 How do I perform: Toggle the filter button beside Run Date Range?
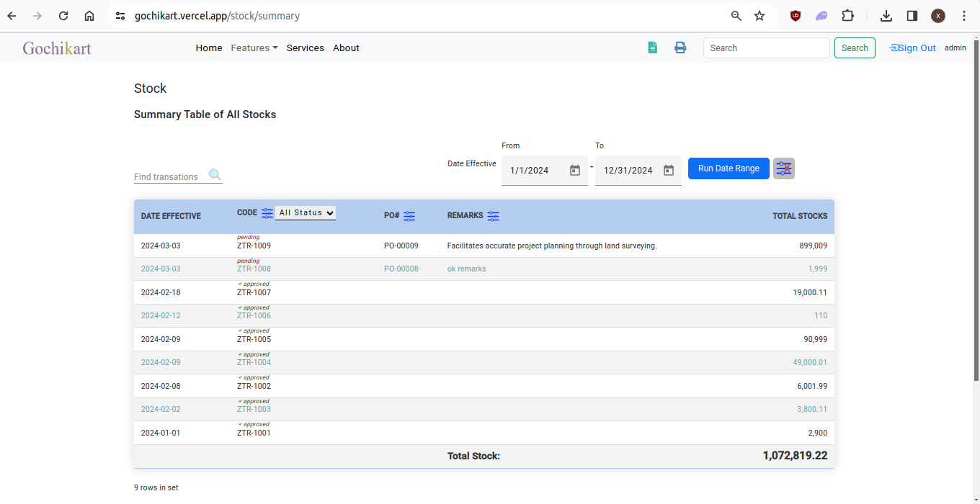pyautogui.click(x=784, y=168)
